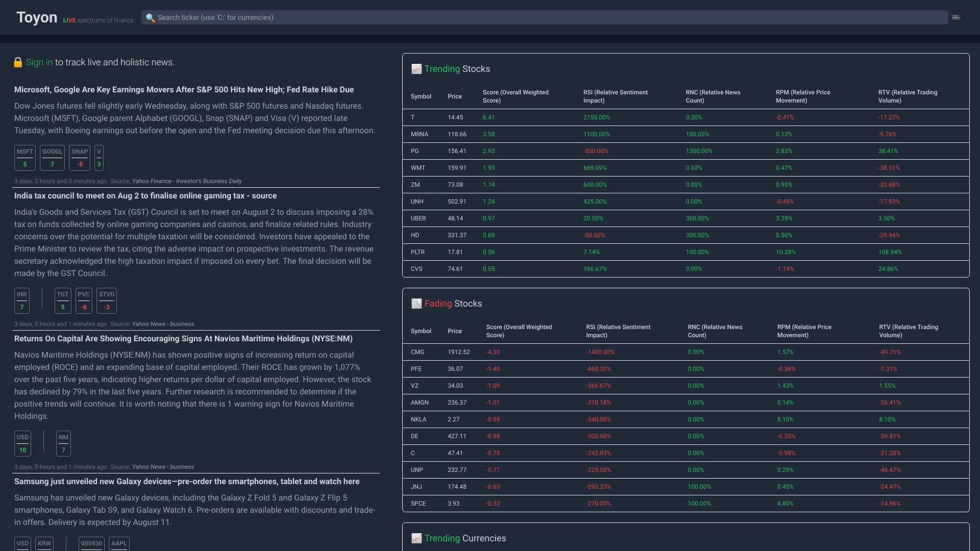The height and width of the screenshot is (551, 980).
Task: Click the INR ticker chip
Action: pyautogui.click(x=22, y=300)
